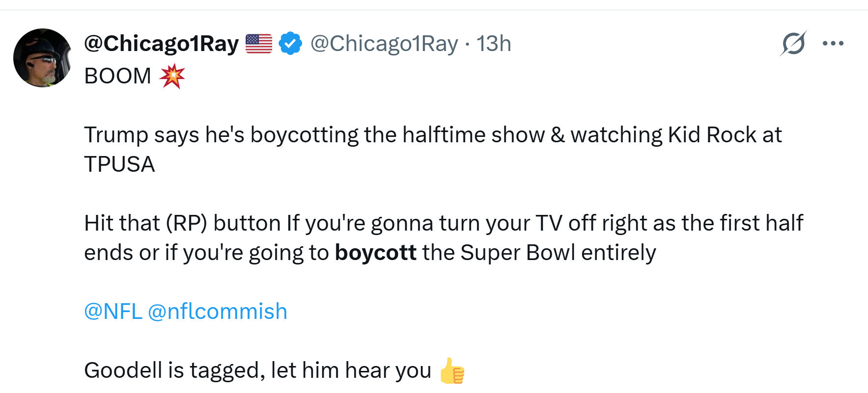This screenshot has height=393, width=868.
Task: Visit the @nflcommish mention link
Action: (x=218, y=312)
